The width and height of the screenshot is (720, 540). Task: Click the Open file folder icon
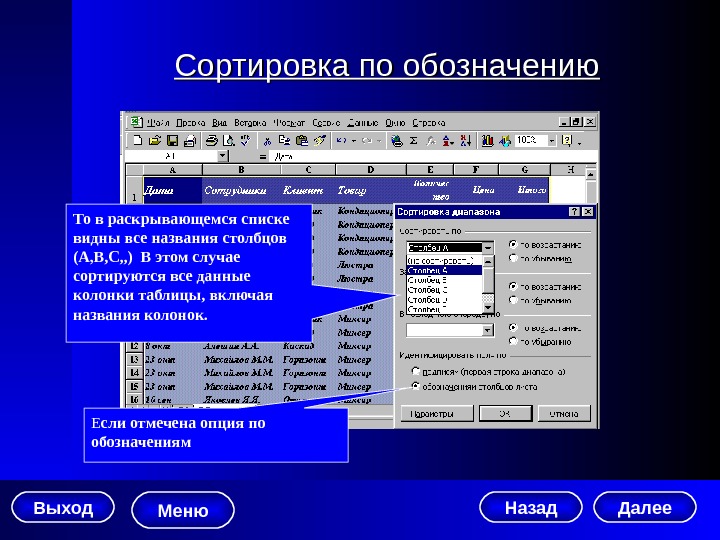pos(155,141)
